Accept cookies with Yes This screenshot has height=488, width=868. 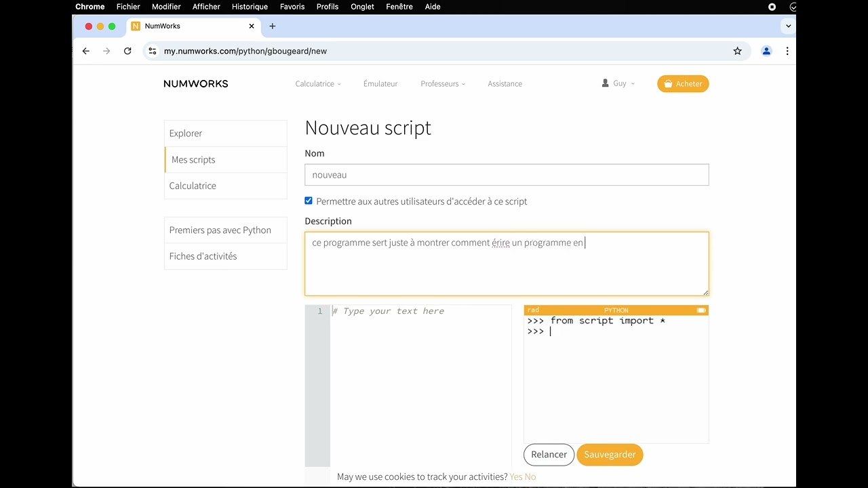coord(516,477)
